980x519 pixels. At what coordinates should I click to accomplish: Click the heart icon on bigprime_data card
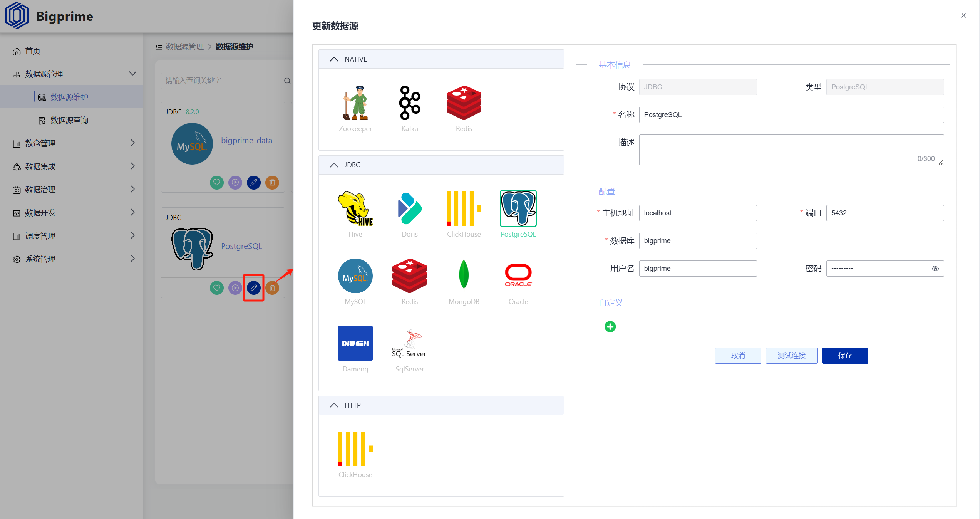pos(217,182)
